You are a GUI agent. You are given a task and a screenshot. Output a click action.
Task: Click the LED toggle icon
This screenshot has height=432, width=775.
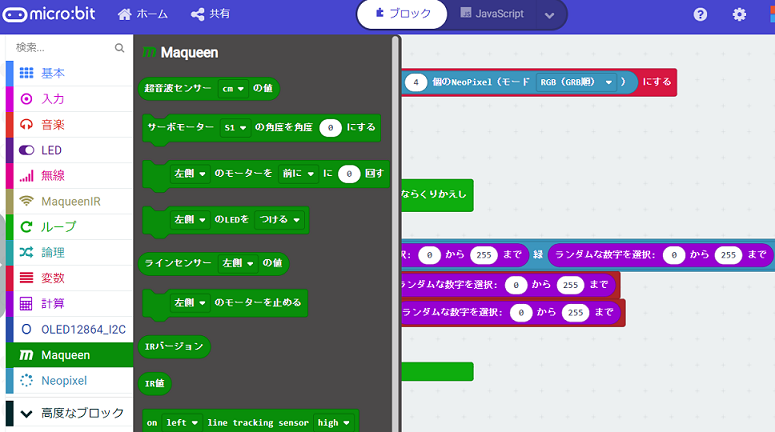[26, 150]
